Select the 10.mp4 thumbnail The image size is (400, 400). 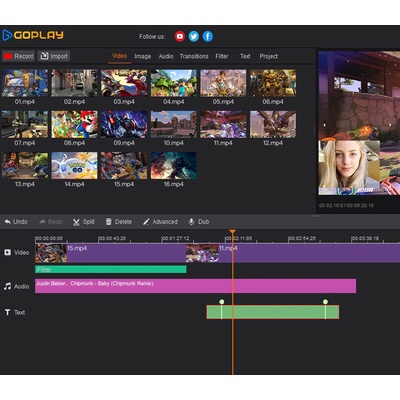point(174,124)
